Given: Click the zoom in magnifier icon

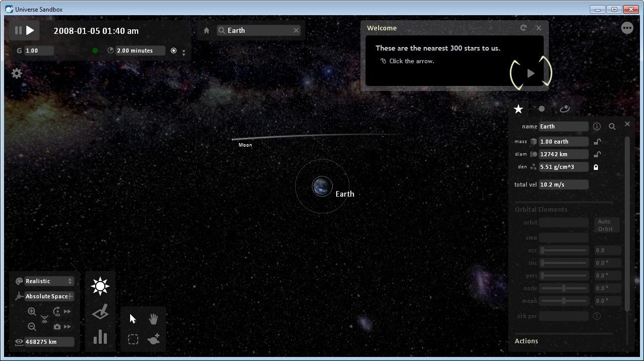Looking at the screenshot, I should coord(32,312).
